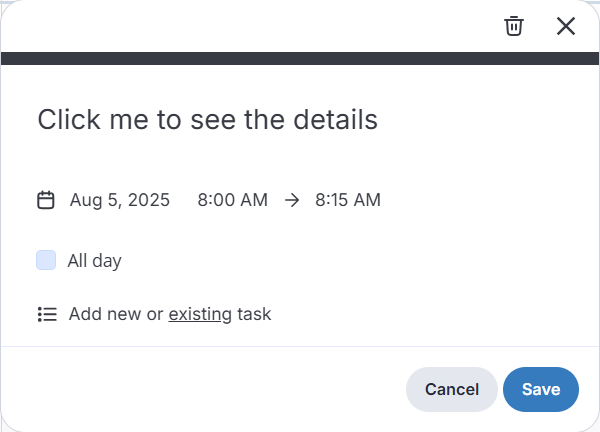Click the calendar icon beside the date

point(46,200)
